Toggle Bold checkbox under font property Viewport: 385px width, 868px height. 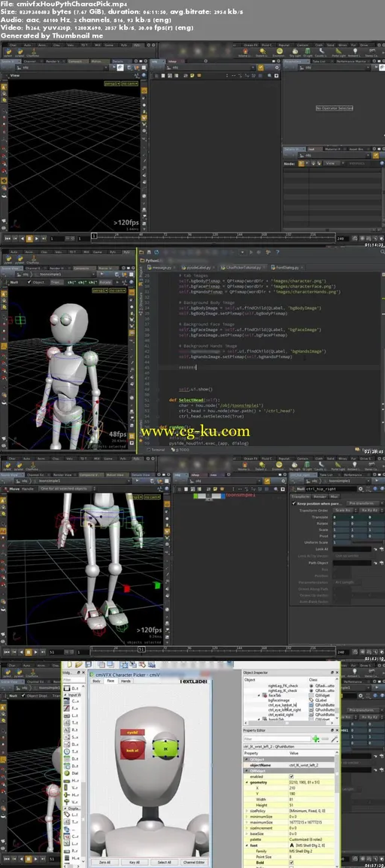(292, 862)
